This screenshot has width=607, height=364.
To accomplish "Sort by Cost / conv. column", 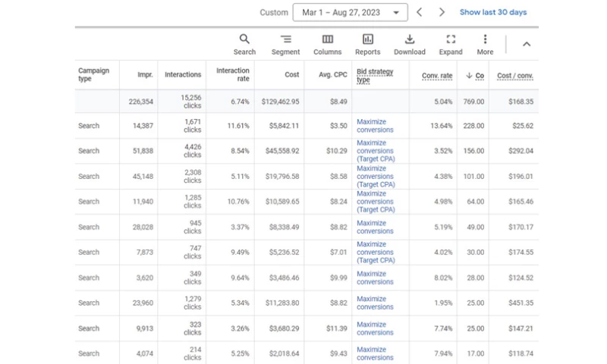I will click(514, 75).
